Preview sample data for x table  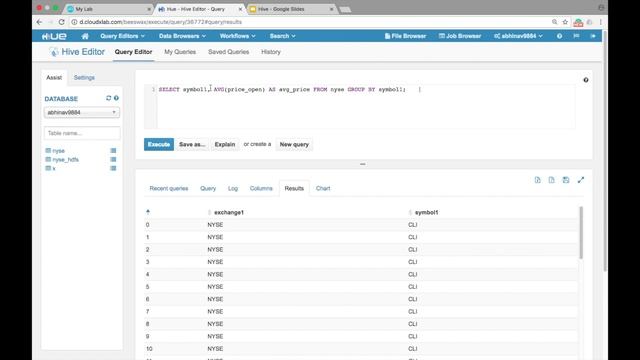[x=113, y=168]
